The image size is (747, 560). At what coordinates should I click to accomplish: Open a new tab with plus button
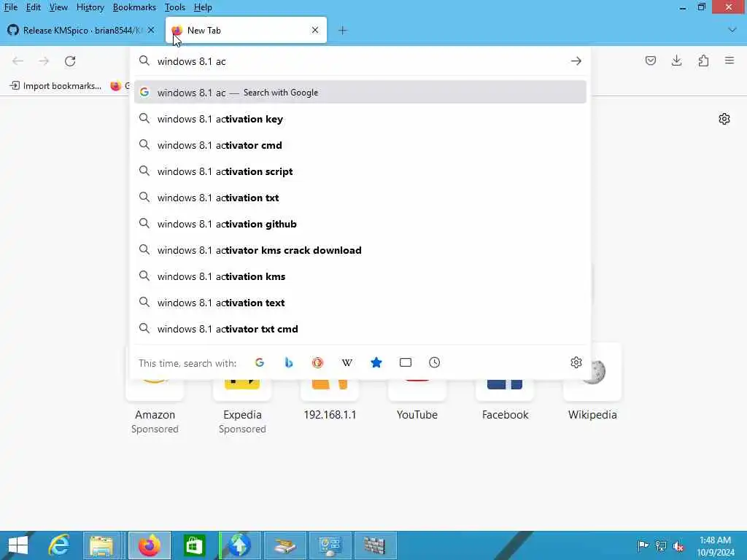click(x=343, y=31)
